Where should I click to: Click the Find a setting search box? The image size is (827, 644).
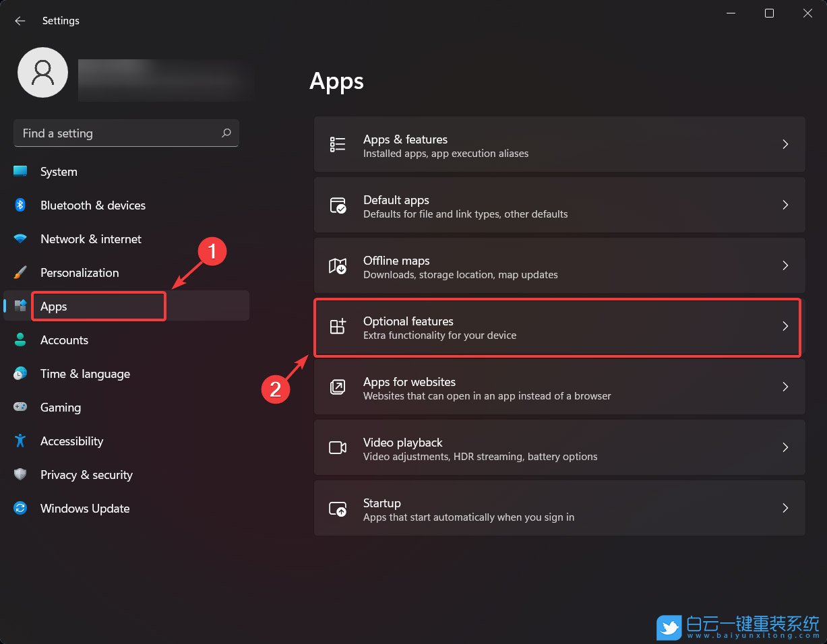pos(118,133)
